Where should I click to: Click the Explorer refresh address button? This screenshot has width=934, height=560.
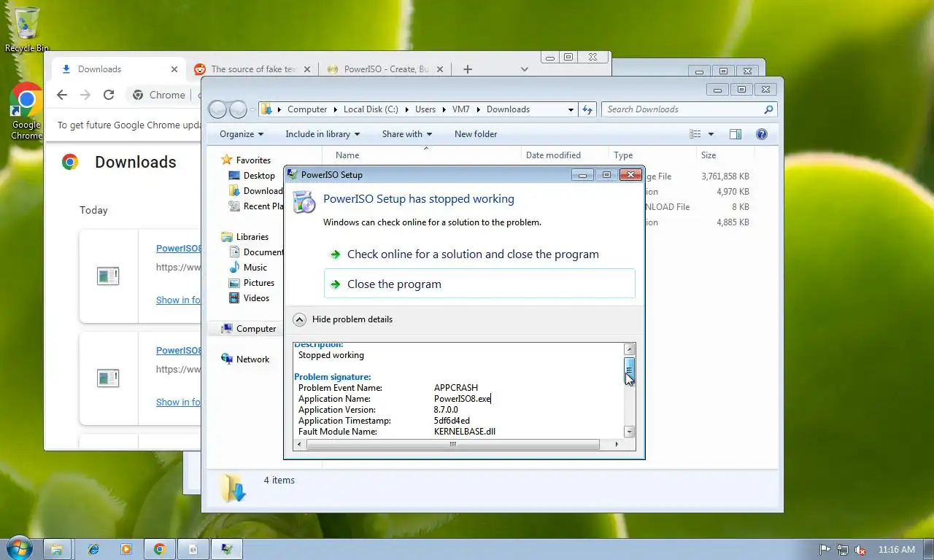coord(587,109)
